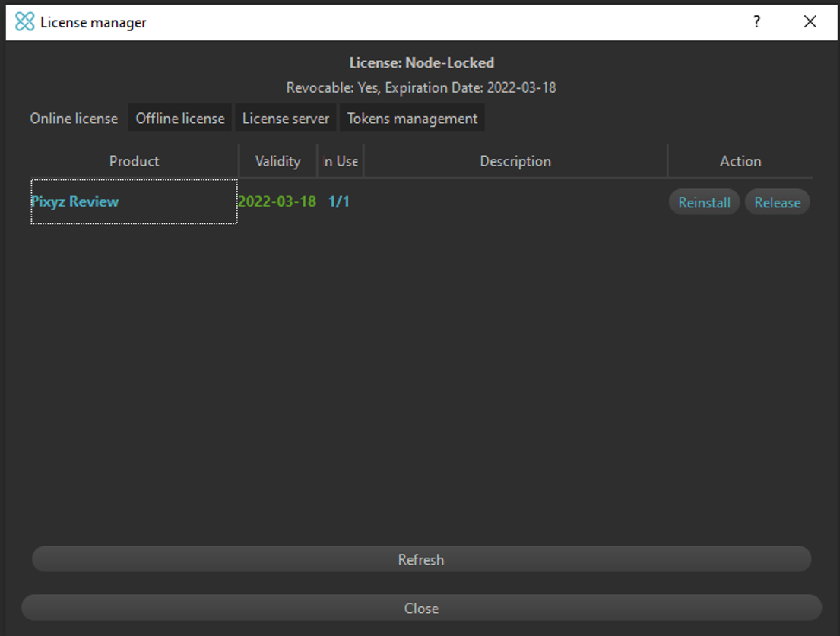Viewport: 840px width, 636px height.
Task: Click the Description column header
Action: click(515, 161)
